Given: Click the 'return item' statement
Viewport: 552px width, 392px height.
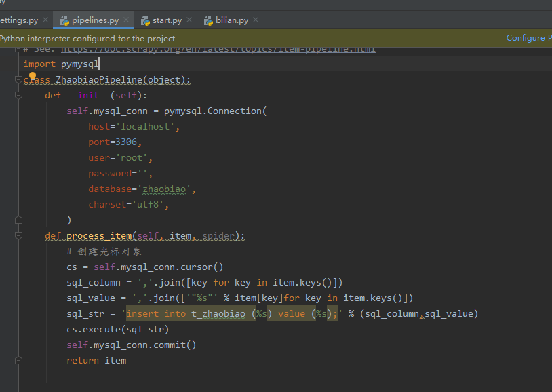Looking at the screenshot, I should click(96, 361).
